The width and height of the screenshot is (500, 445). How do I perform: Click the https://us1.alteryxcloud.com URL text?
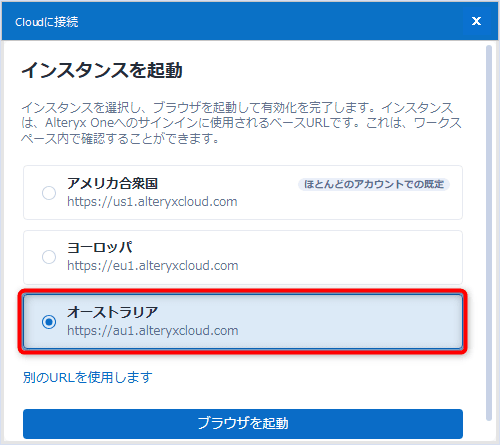click(x=152, y=202)
